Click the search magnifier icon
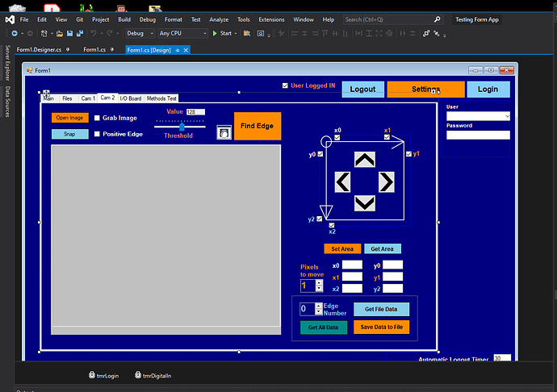The image size is (557, 392). (438, 19)
